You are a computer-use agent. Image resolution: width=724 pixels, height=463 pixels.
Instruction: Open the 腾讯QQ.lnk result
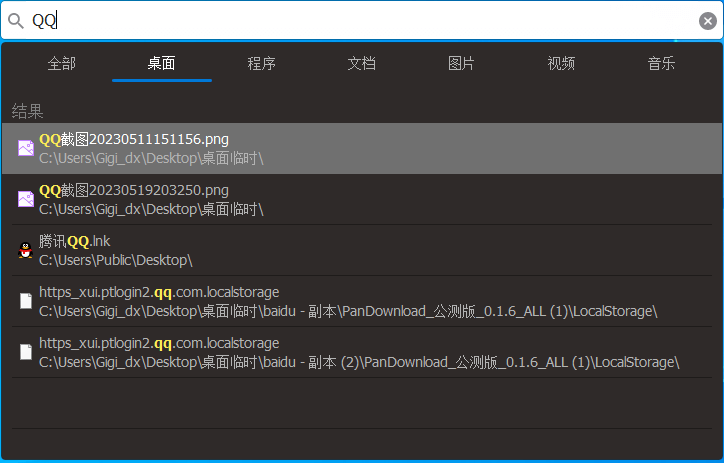click(362, 250)
